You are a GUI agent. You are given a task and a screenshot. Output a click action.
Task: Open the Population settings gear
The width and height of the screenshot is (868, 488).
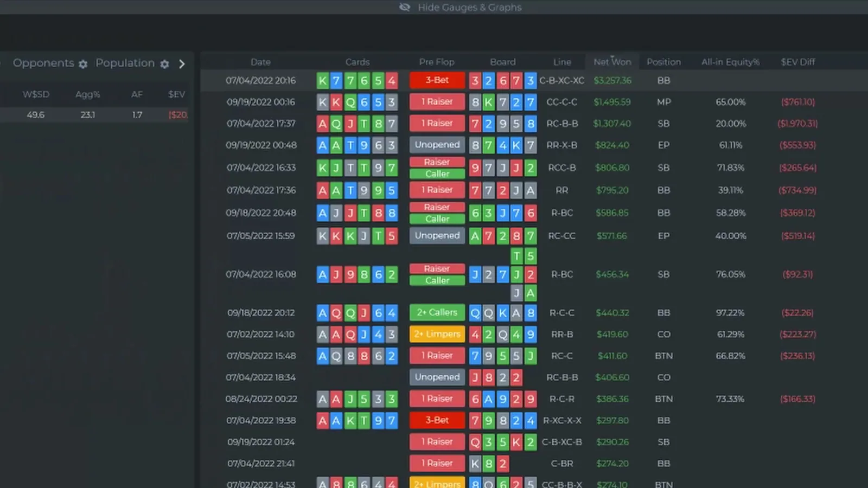(164, 64)
